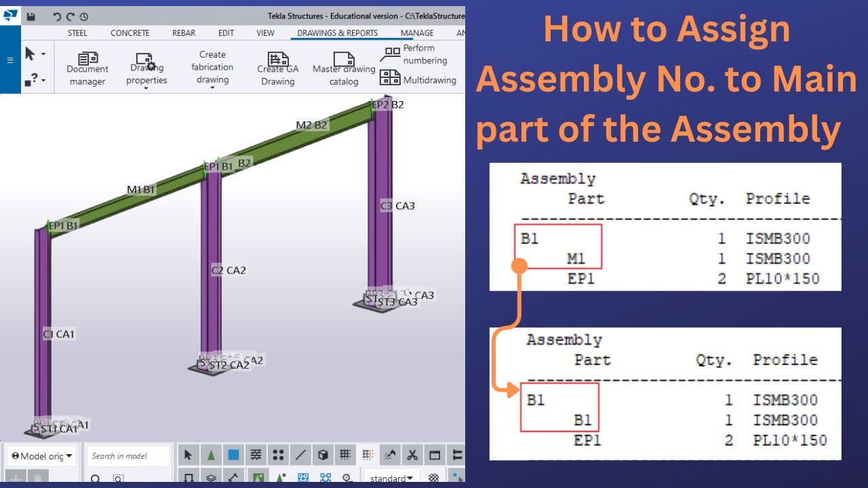Toggle the select parts blue square switch
Viewport: 868px width, 488px height.
[233, 455]
